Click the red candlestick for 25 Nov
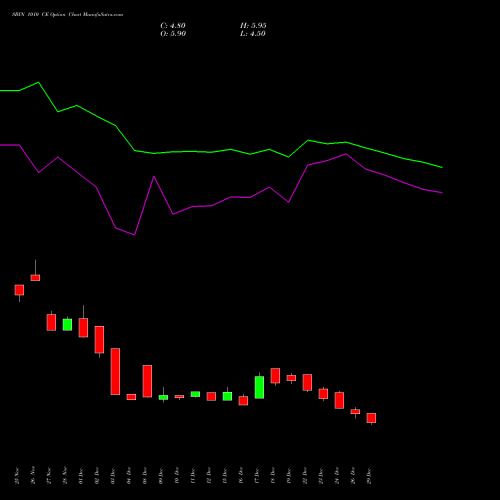 pyautogui.click(x=19, y=290)
